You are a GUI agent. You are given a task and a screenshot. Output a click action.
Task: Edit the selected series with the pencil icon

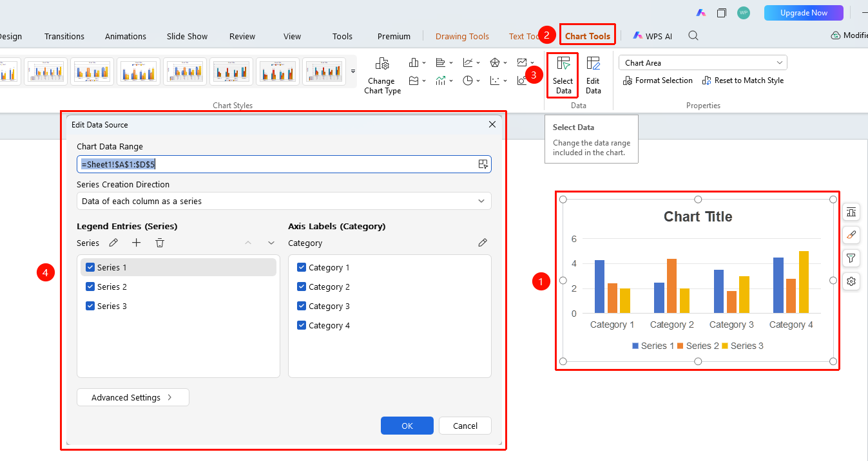pyautogui.click(x=113, y=243)
